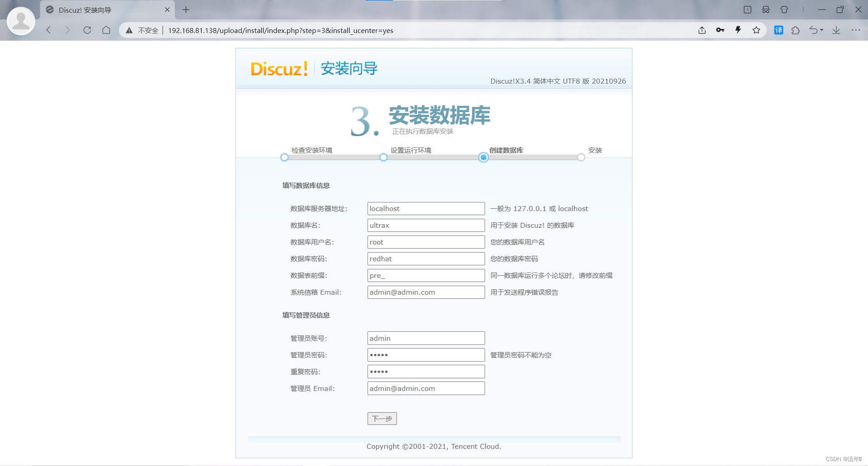Click the Copyright ©2001-2021, Tencent Cloud text

(x=434, y=447)
